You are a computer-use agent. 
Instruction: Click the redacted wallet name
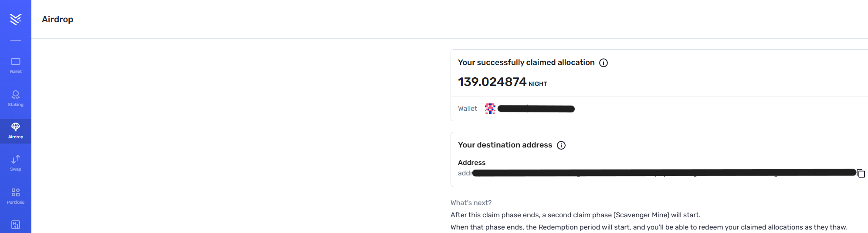click(536, 109)
